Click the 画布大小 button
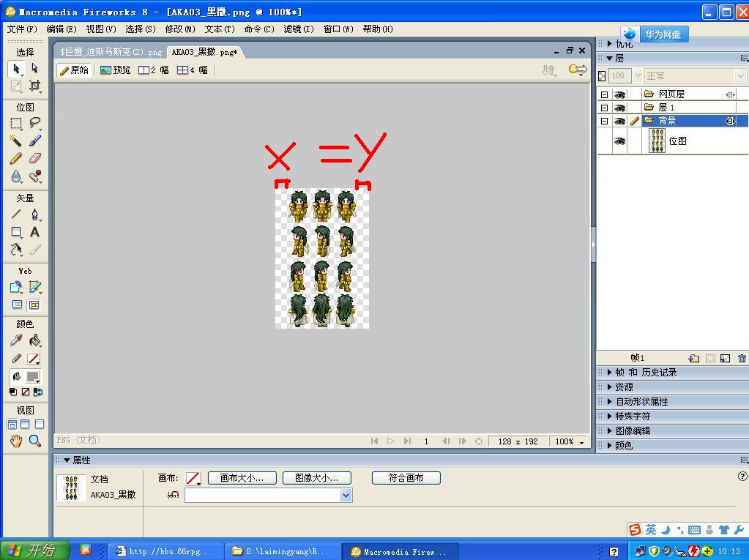Viewport: 749px width, 560px height. click(242, 478)
